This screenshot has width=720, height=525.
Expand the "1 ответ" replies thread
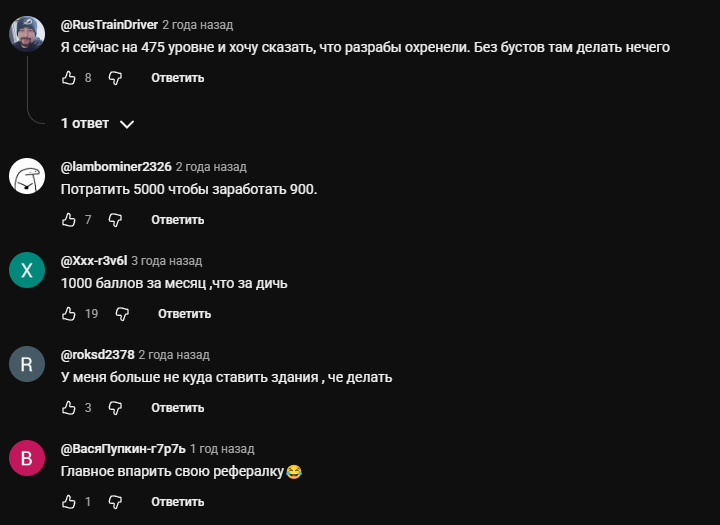tap(97, 124)
